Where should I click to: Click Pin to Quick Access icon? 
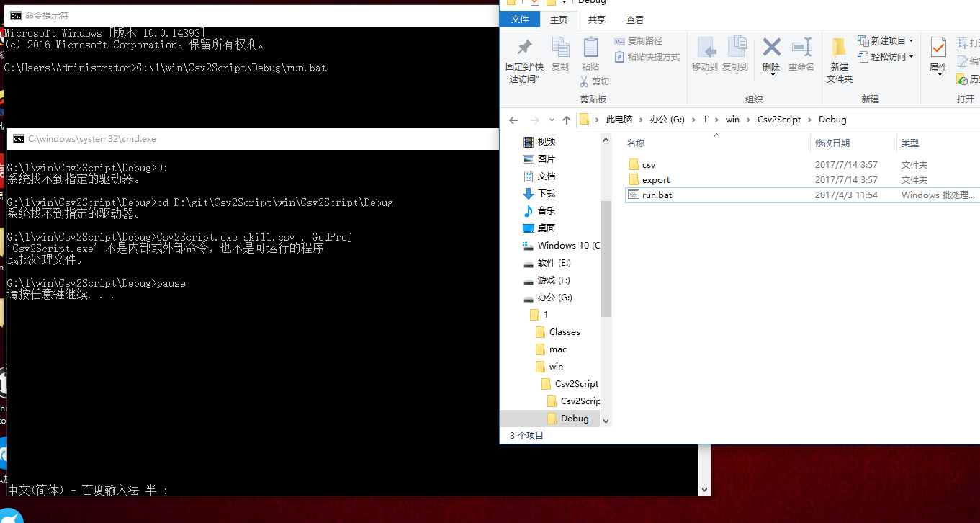tap(524, 48)
